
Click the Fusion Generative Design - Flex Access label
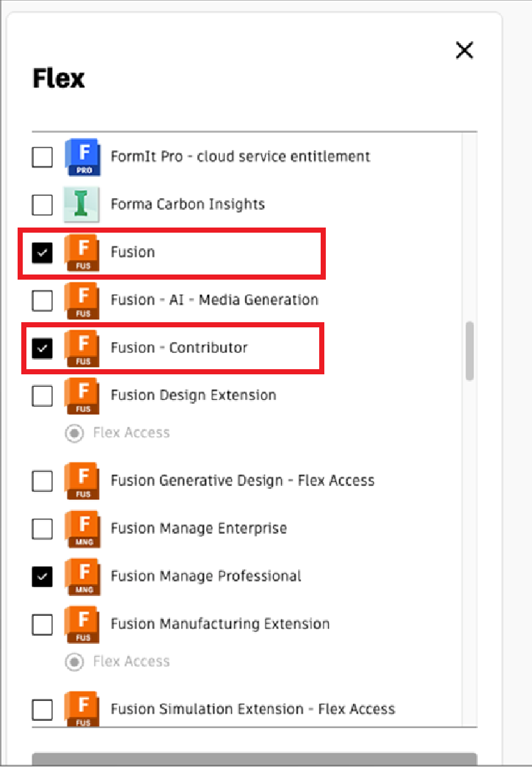pyautogui.click(x=243, y=481)
